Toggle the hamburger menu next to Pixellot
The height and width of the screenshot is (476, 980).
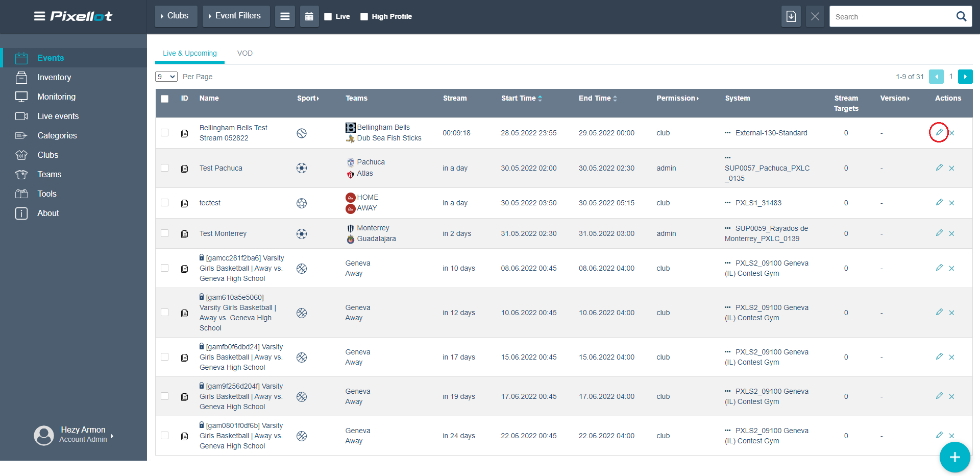tap(39, 16)
